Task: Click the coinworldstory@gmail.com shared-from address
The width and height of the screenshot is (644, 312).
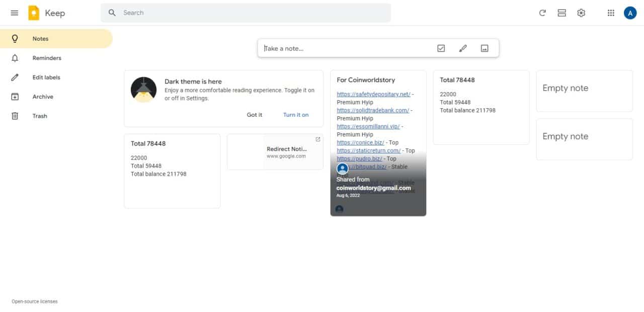Action: pos(374,188)
